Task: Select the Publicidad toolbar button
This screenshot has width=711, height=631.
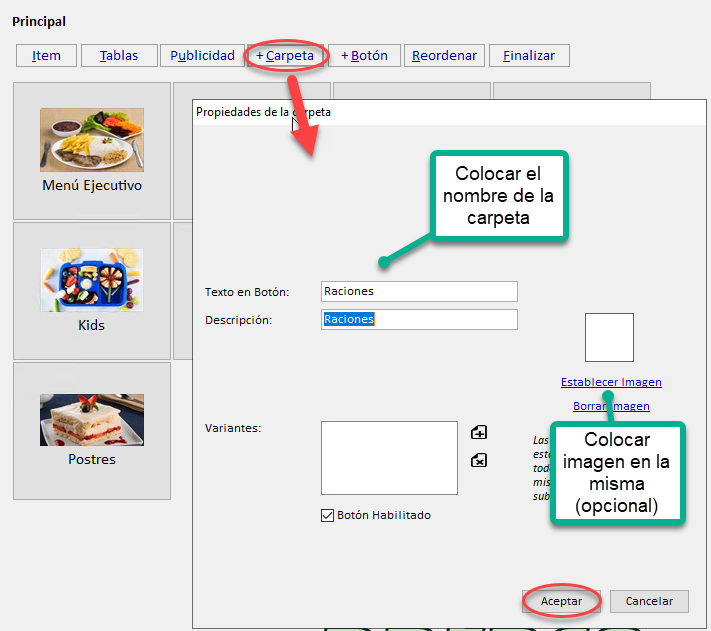Action: pos(202,56)
